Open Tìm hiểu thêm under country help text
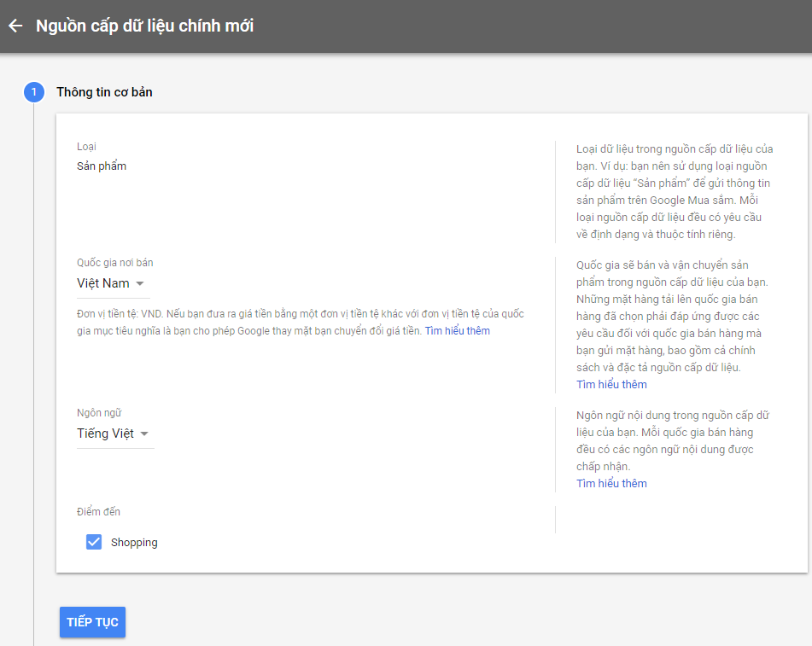812x646 pixels. point(611,384)
